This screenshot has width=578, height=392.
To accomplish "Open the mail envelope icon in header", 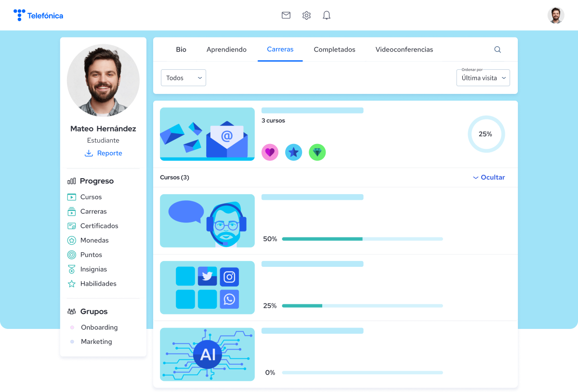I will coord(286,15).
